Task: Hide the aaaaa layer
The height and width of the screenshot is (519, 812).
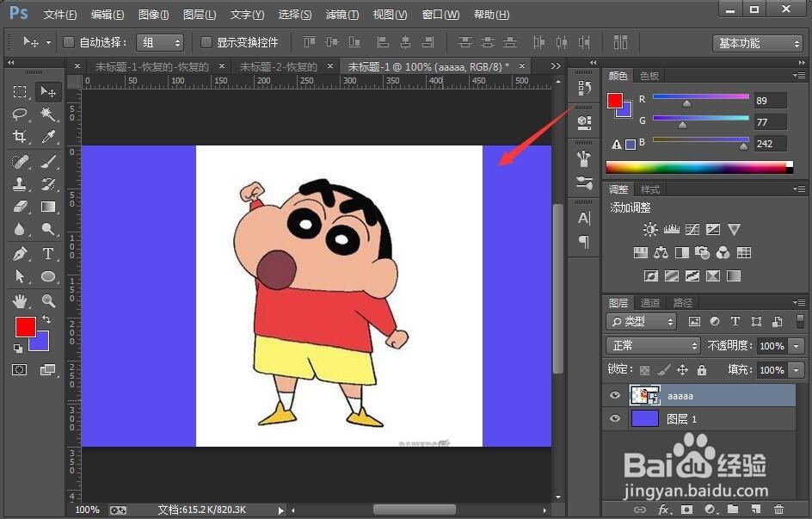Action: click(x=615, y=395)
